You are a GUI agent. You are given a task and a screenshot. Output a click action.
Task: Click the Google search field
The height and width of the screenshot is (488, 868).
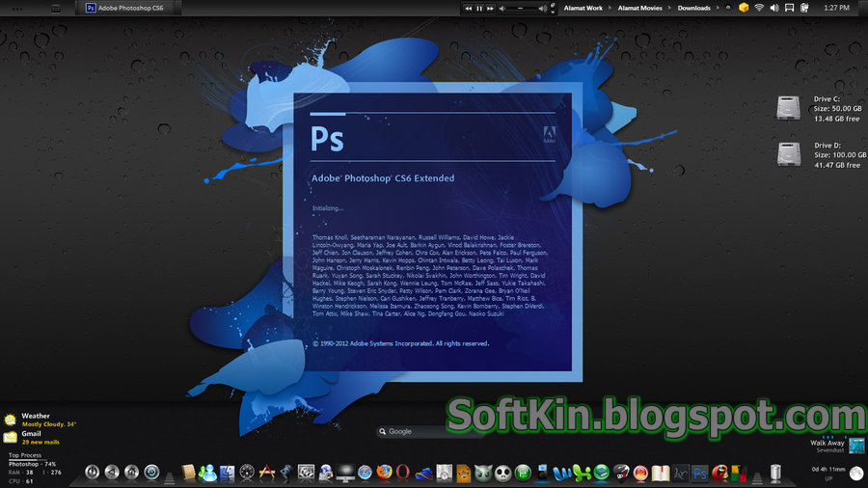point(430,431)
